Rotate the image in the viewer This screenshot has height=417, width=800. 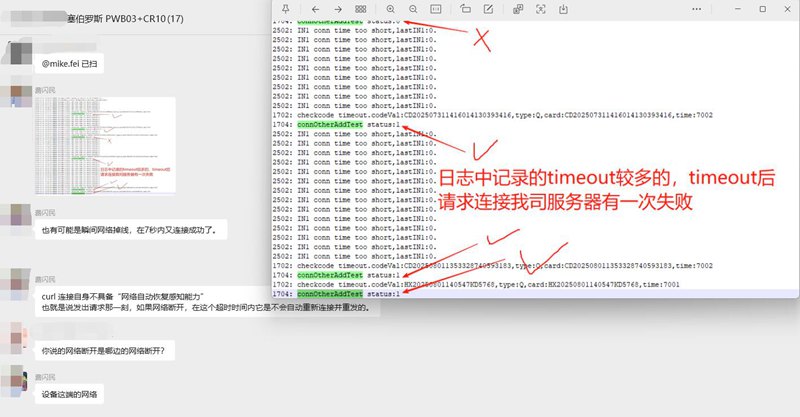[465, 9]
